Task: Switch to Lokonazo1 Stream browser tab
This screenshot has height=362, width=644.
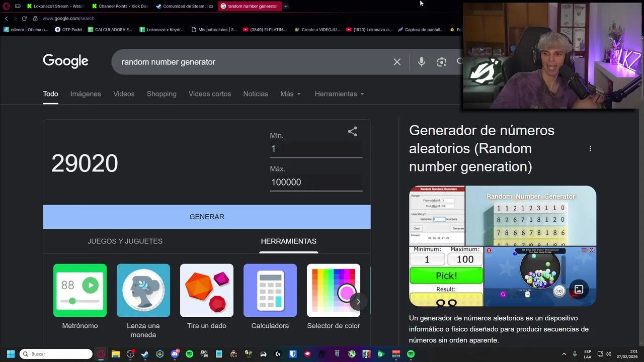Action: 56,6
